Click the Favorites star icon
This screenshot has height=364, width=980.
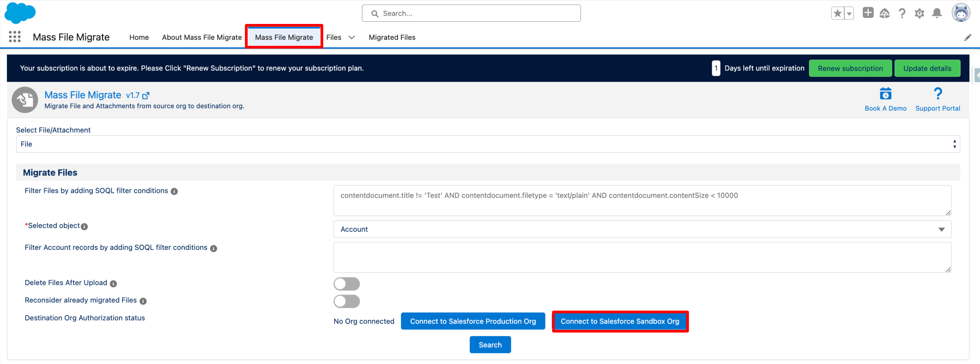tap(837, 13)
